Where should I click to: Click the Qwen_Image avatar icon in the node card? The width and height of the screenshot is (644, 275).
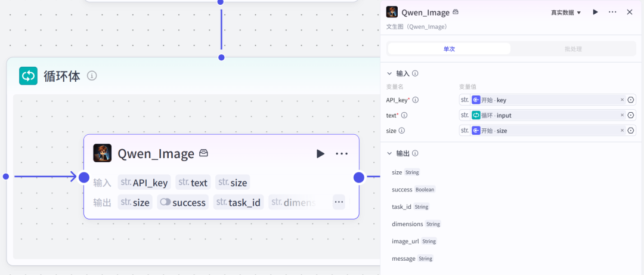click(x=103, y=153)
